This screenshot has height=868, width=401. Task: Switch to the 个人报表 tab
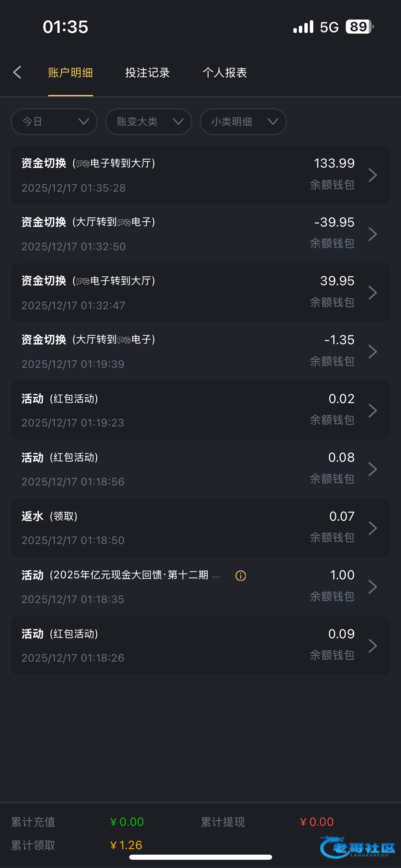click(x=225, y=73)
